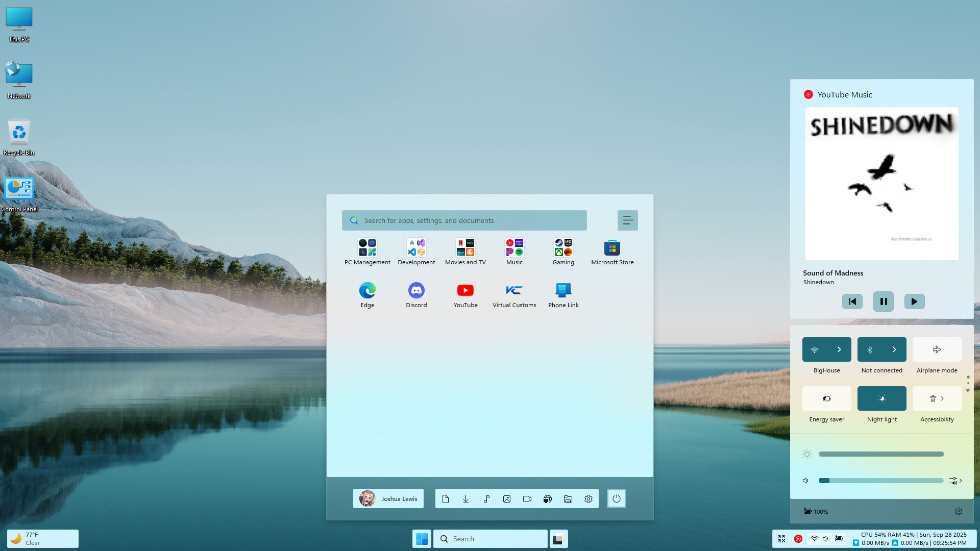Adjust the brightness slider

pos(881,454)
